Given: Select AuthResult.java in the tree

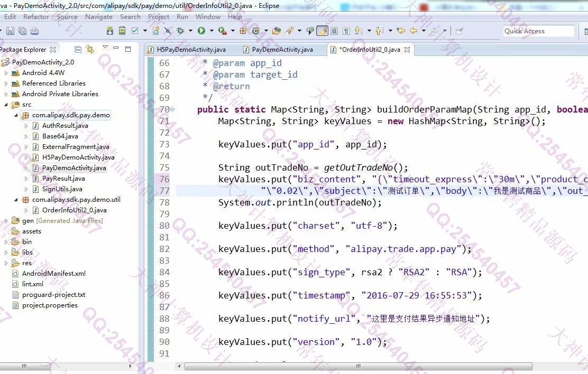Looking at the screenshot, I should click(x=65, y=126).
